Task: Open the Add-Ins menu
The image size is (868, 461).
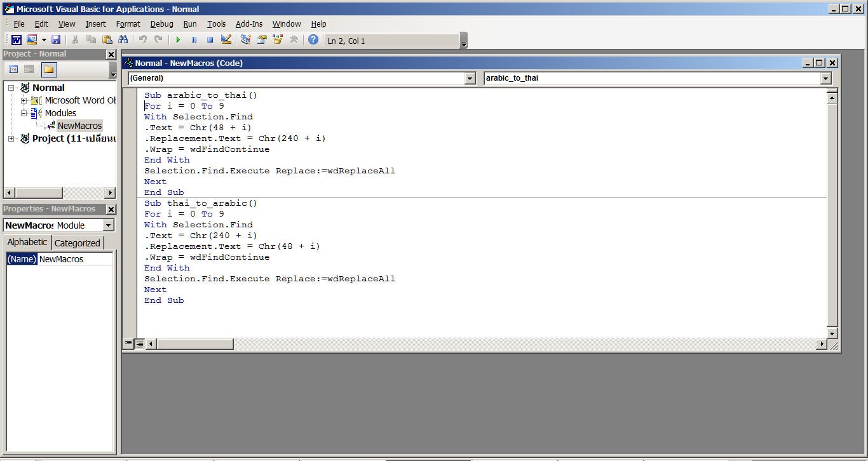Action: [x=249, y=24]
